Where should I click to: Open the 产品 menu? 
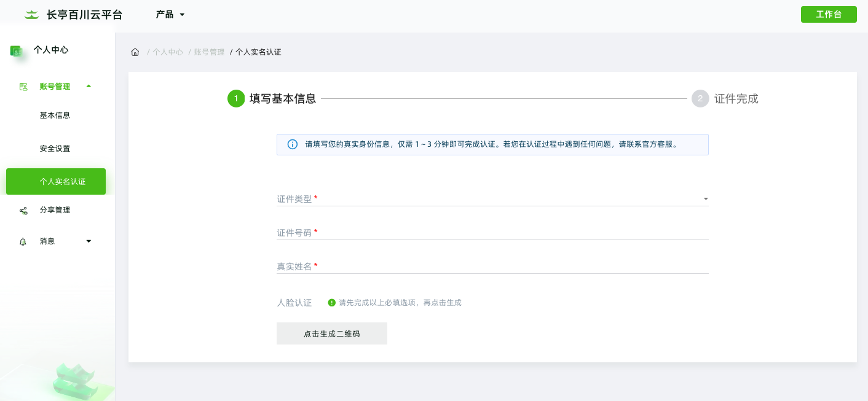pyautogui.click(x=170, y=14)
